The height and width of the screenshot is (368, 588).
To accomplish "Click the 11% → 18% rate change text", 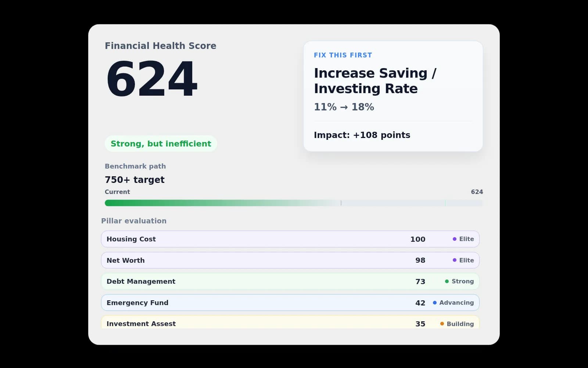I will [344, 107].
